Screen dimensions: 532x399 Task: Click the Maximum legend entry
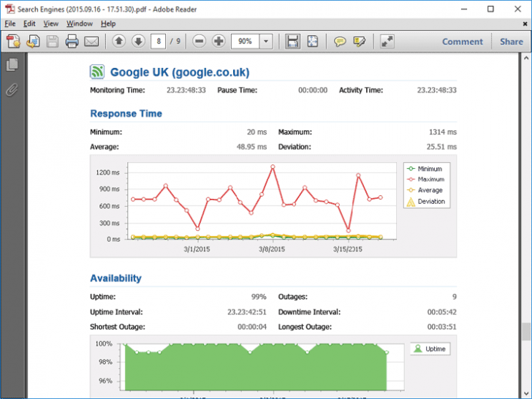click(x=426, y=180)
